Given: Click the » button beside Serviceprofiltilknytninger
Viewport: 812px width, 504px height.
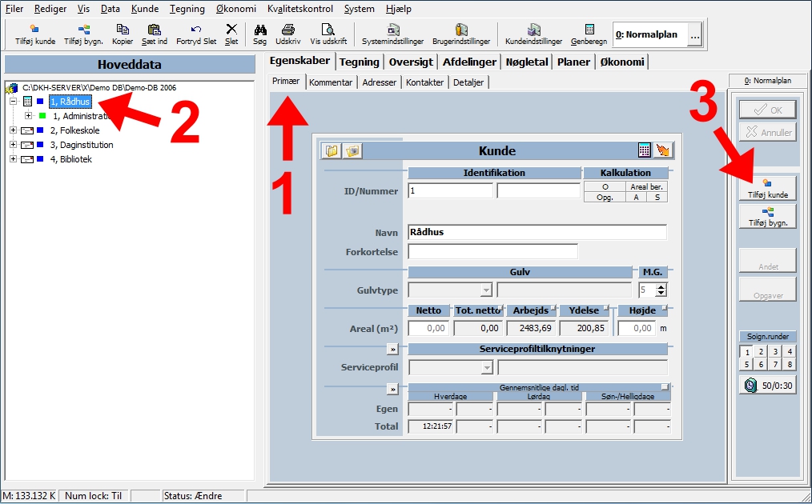Looking at the screenshot, I should (x=392, y=350).
